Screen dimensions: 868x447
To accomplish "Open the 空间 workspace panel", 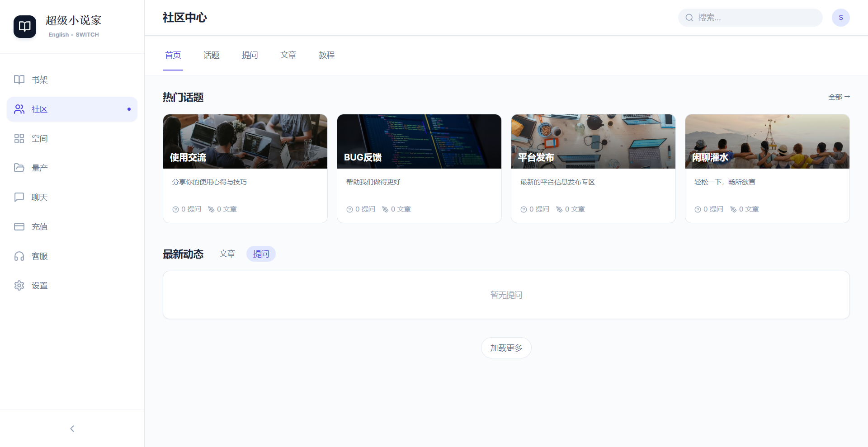I will [39, 138].
